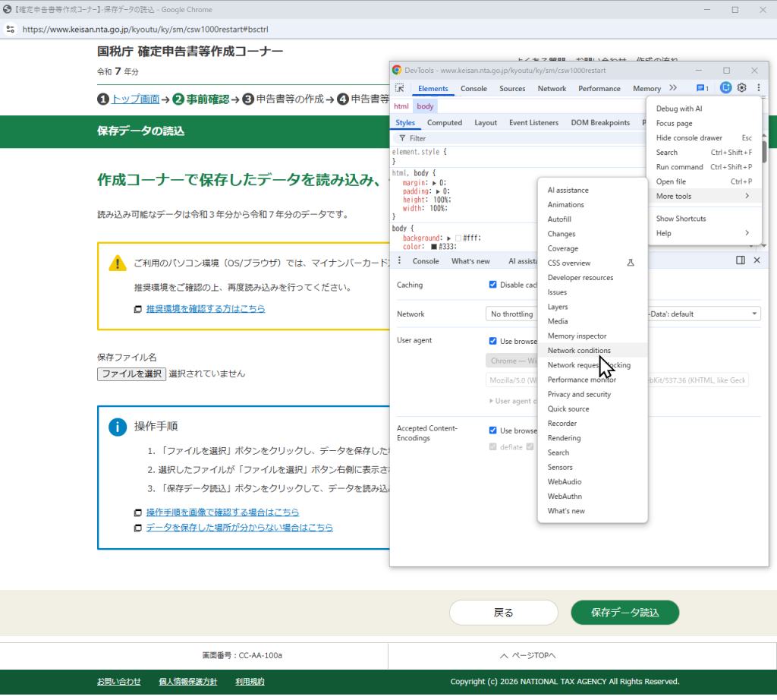Click the blue AI assistance icon
Screen dimensions: 777x700
click(725, 88)
